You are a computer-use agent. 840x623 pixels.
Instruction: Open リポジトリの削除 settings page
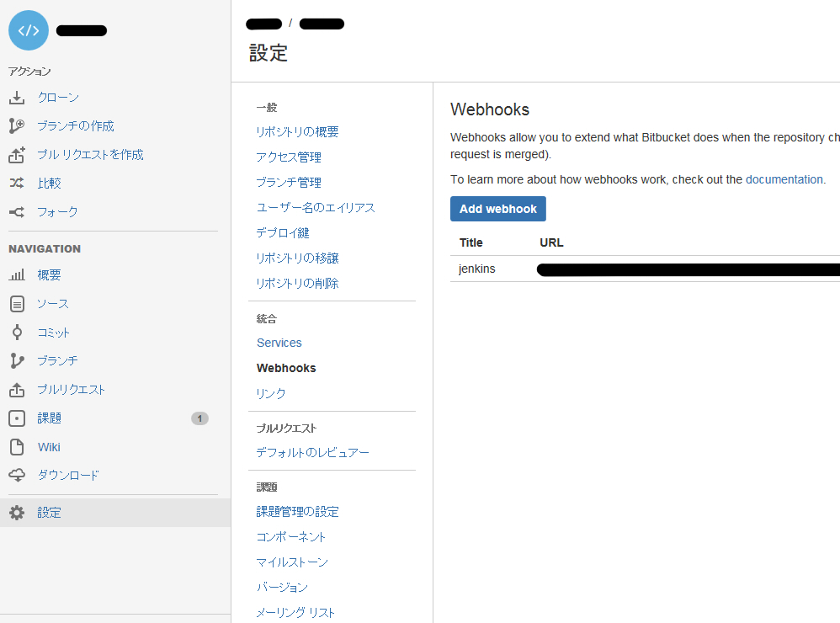297,284
